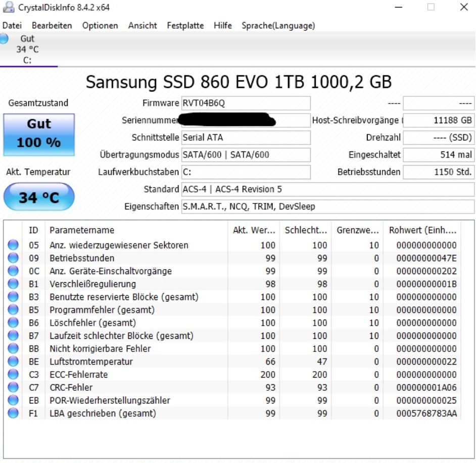This screenshot has height=463, width=476.
Task: Click the ID column header
Action: pyautogui.click(x=33, y=230)
